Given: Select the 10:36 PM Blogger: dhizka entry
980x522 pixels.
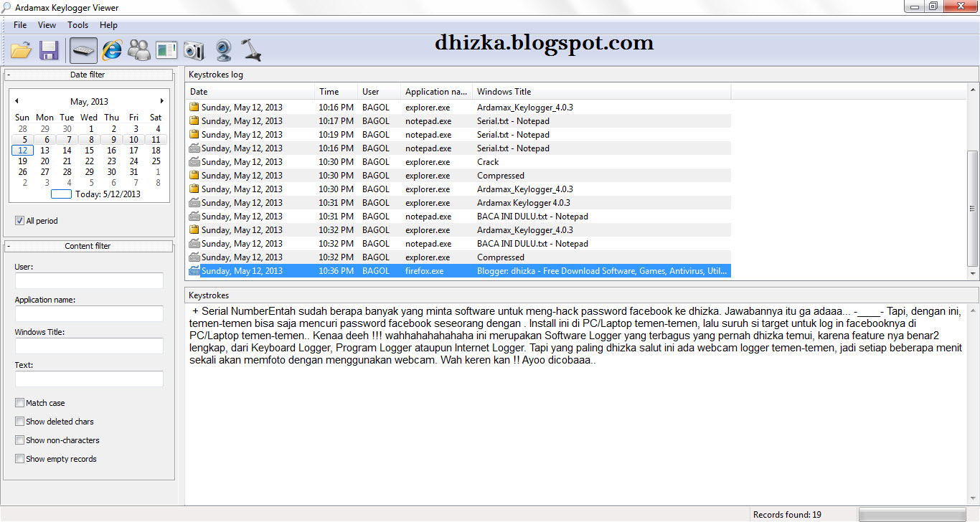Looking at the screenshot, I should pyautogui.click(x=458, y=271).
